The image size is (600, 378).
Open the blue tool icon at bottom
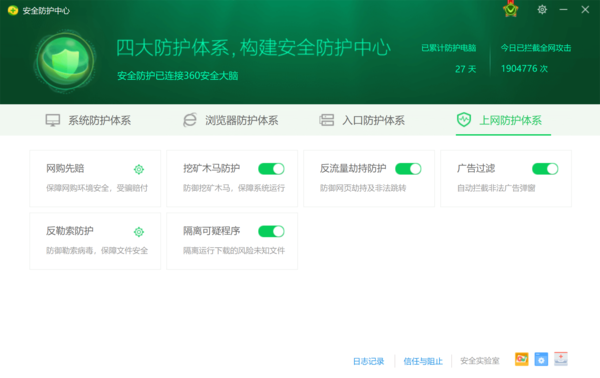[541, 359]
